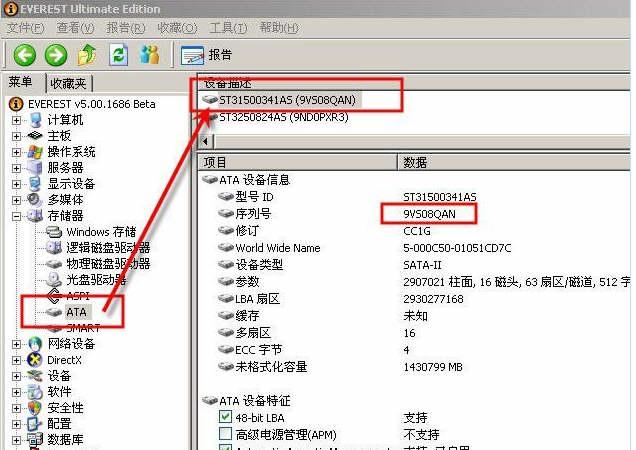Screen dimensions: 636x450
Task: Select the 操作系统 Windows flag icon
Action: [35, 152]
